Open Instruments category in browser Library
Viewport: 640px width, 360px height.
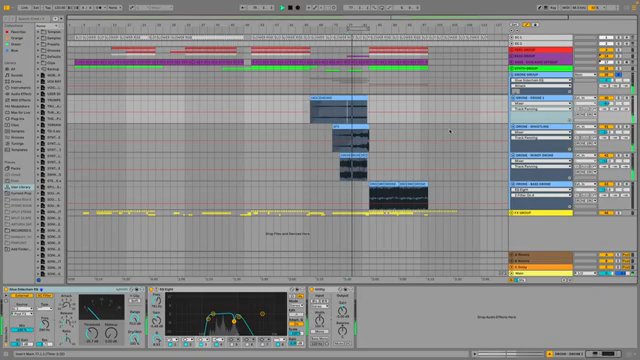(x=20, y=88)
